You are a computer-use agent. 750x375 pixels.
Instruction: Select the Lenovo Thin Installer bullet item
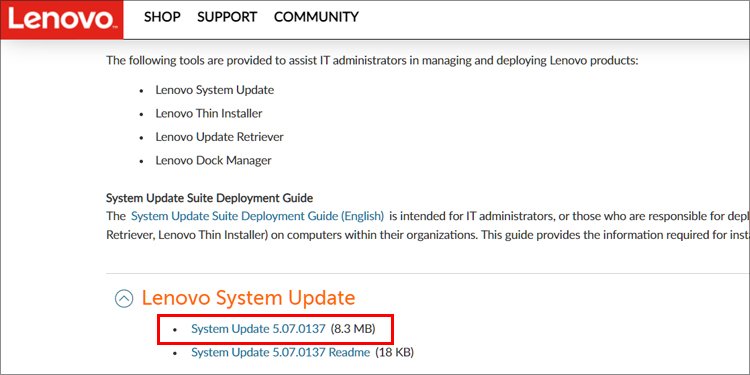click(x=209, y=113)
